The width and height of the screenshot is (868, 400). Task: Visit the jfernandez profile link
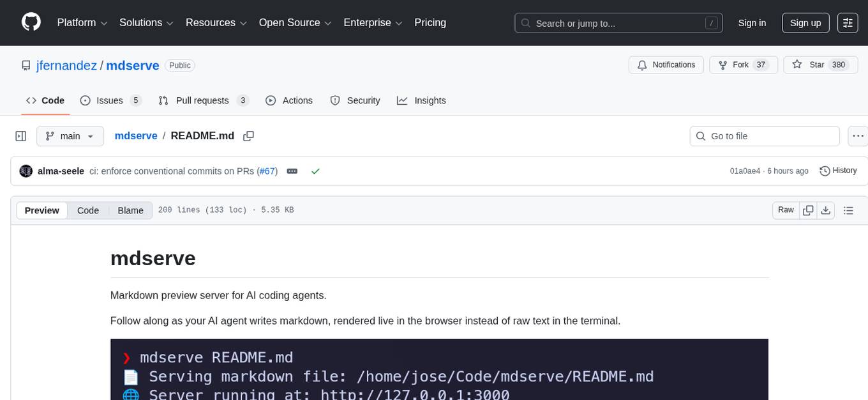[66, 65]
